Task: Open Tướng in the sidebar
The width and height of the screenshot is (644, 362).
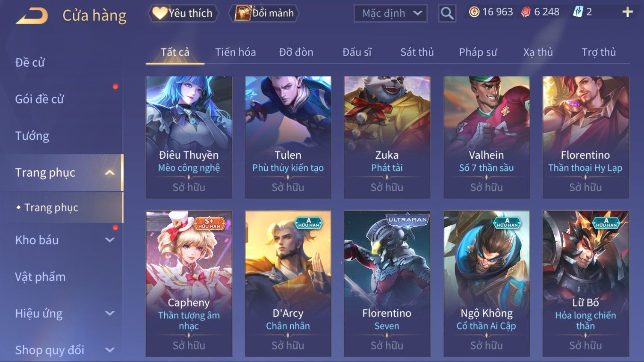Action: (32, 136)
